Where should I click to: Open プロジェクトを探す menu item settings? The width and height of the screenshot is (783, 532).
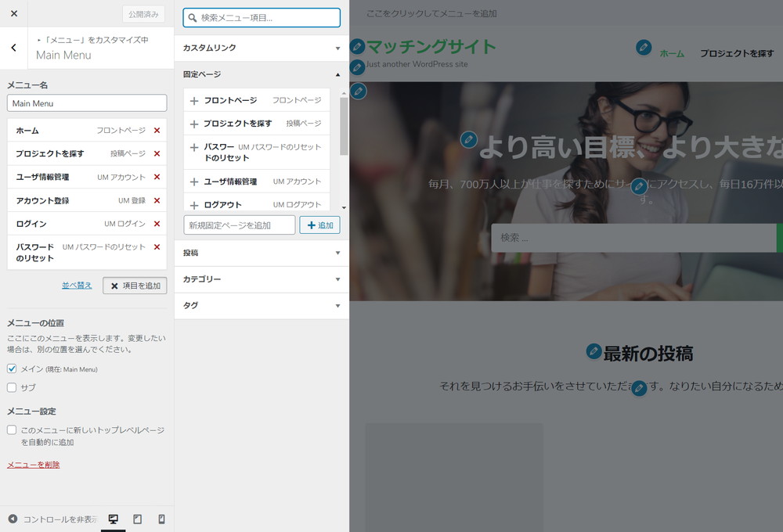[x=87, y=153]
